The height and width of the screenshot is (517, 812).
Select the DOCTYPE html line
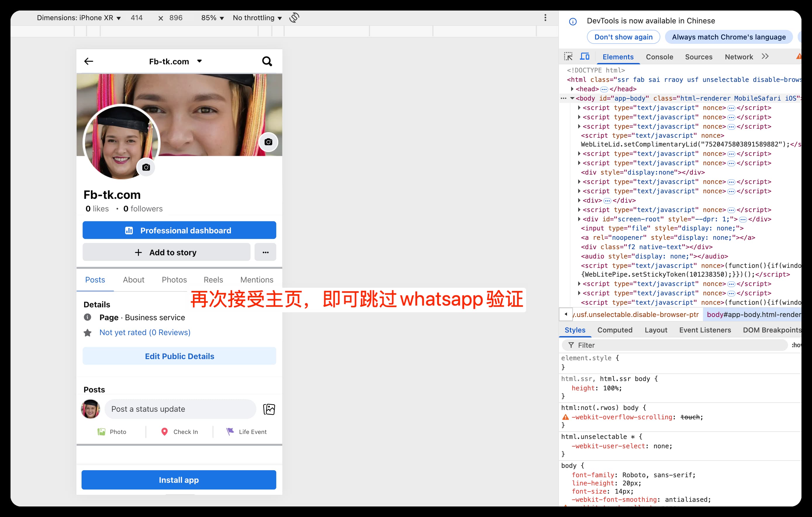pos(596,70)
